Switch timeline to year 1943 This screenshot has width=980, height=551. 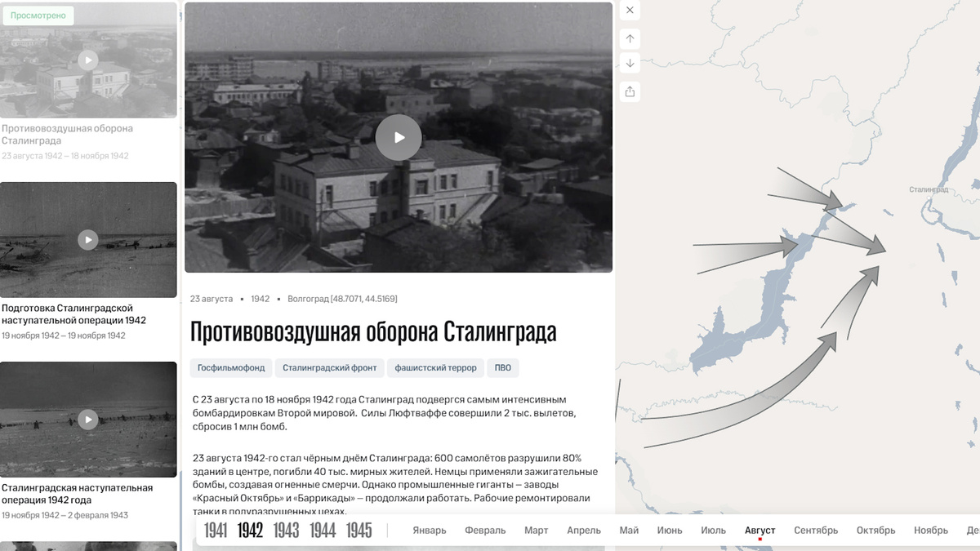286,531
